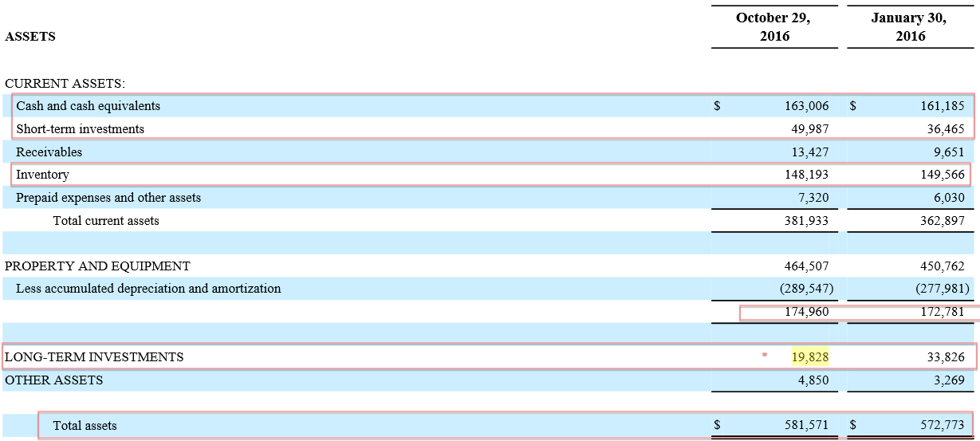
Task: Click the LONG-TERM INVESTMENTS label
Action: (x=94, y=357)
